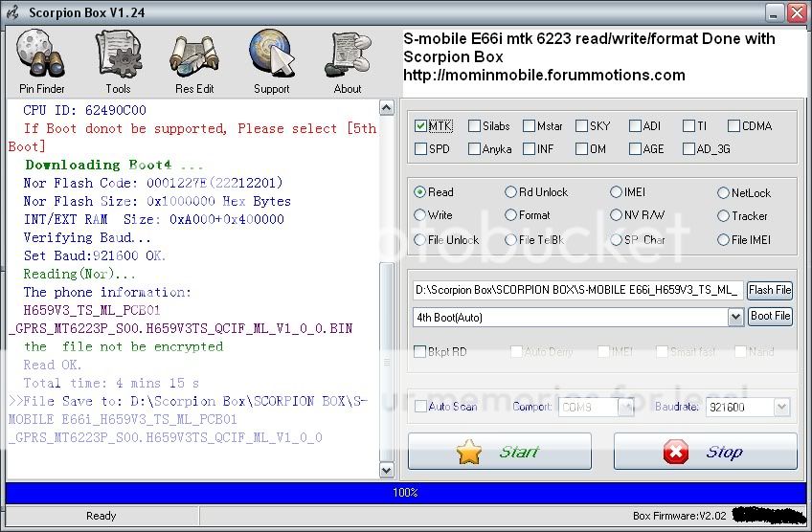Enable the Mstar checkbox
Image resolution: width=812 pixels, height=532 pixels.
pos(529,125)
